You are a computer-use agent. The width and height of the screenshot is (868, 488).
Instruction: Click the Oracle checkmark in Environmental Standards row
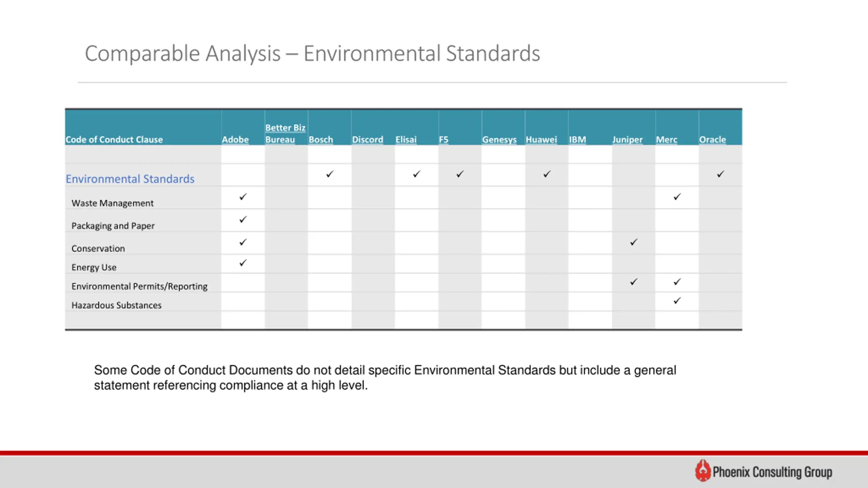click(721, 174)
